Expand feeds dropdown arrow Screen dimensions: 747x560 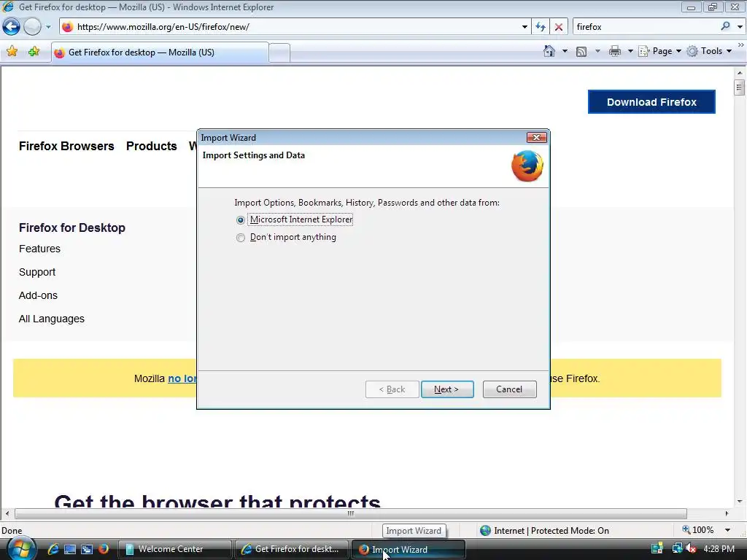click(x=597, y=51)
